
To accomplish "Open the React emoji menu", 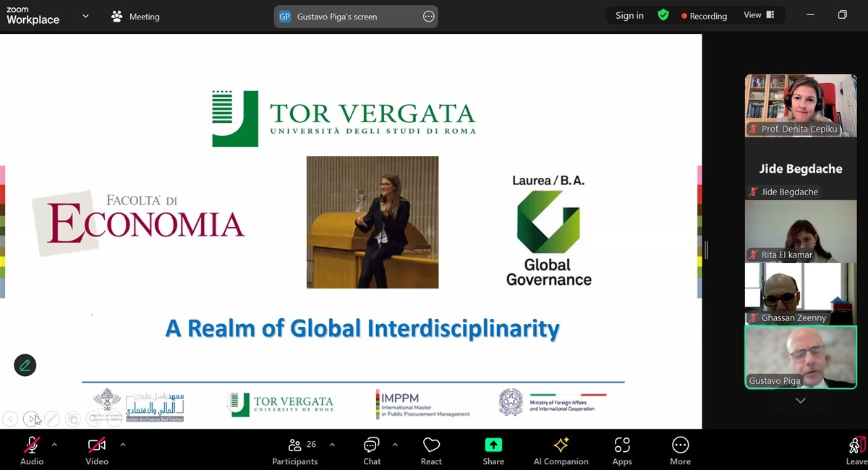I will click(x=431, y=451).
